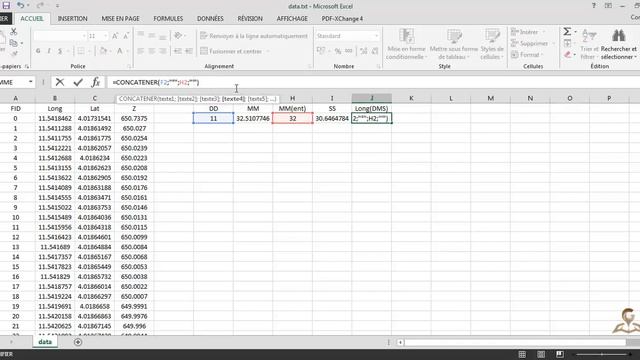Expand Mise en forme conditionnelle menu
The height and width of the screenshot is (360, 640).
click(x=407, y=44)
